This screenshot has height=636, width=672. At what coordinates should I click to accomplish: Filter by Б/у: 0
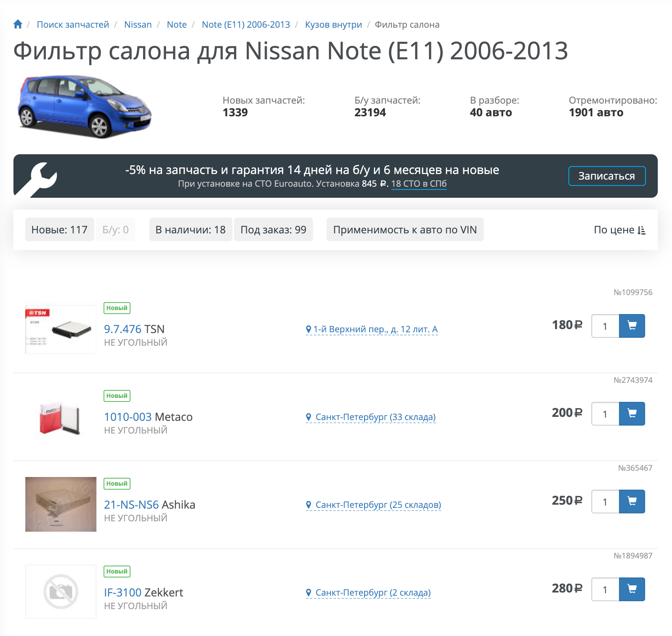[115, 229]
